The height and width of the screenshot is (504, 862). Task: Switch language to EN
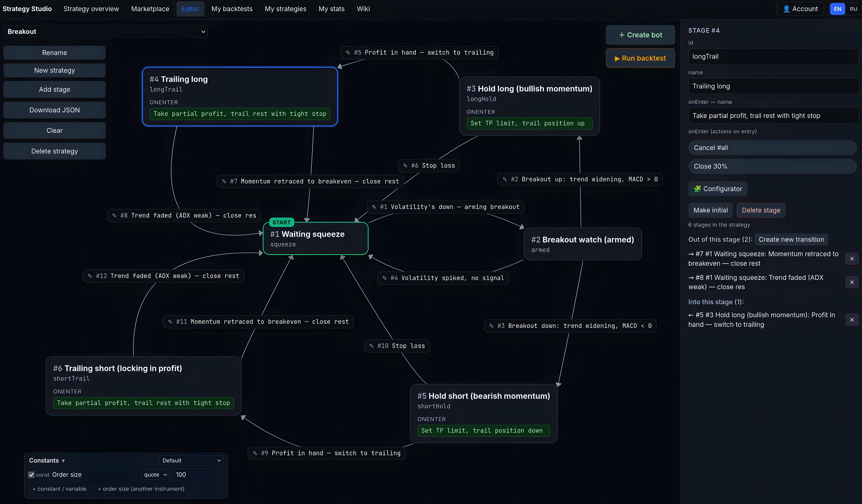click(x=837, y=9)
